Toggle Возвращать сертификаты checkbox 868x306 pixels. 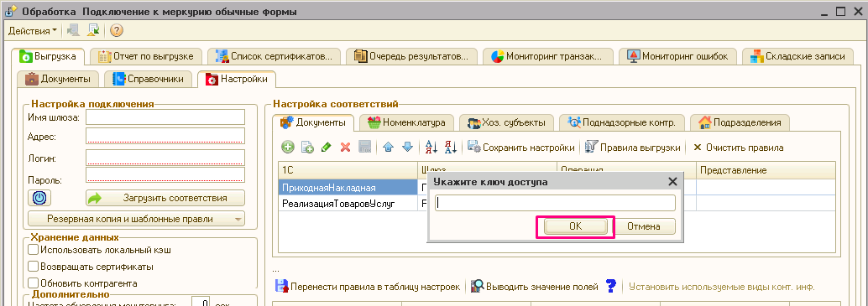34,267
